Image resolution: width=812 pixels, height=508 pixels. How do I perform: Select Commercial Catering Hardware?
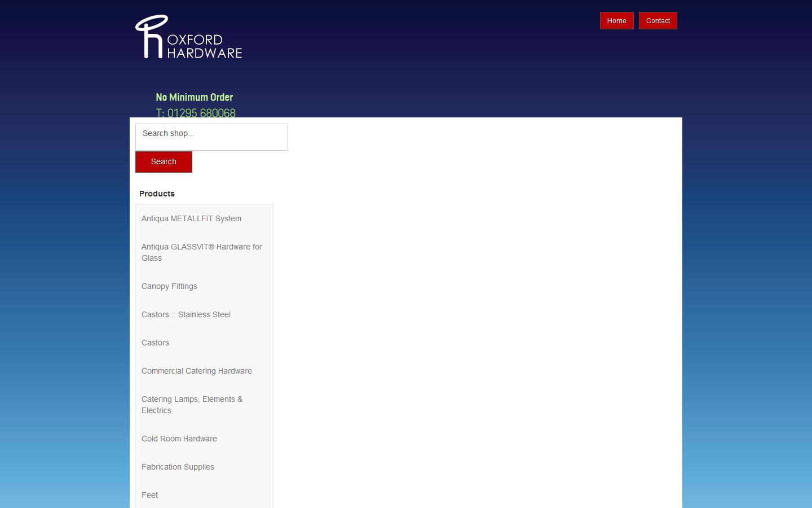[x=196, y=371]
